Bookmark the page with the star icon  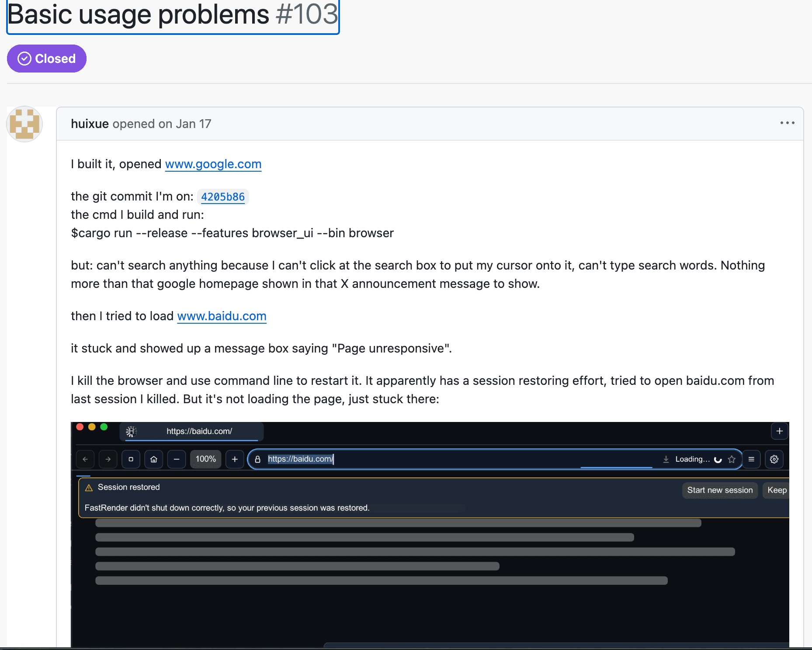click(x=732, y=459)
